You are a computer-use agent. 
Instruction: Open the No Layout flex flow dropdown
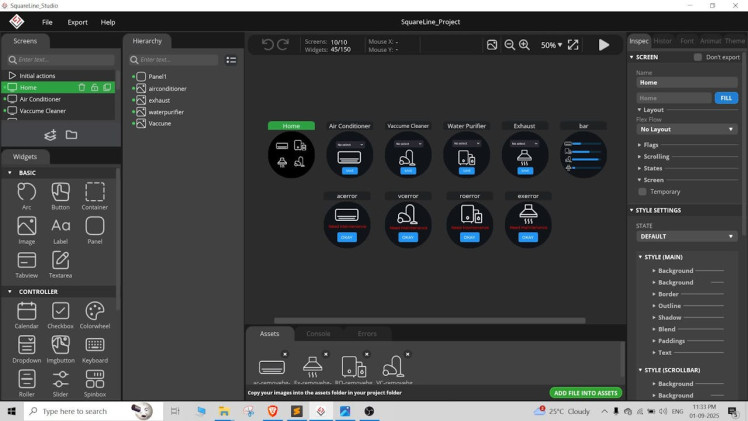[x=688, y=129]
